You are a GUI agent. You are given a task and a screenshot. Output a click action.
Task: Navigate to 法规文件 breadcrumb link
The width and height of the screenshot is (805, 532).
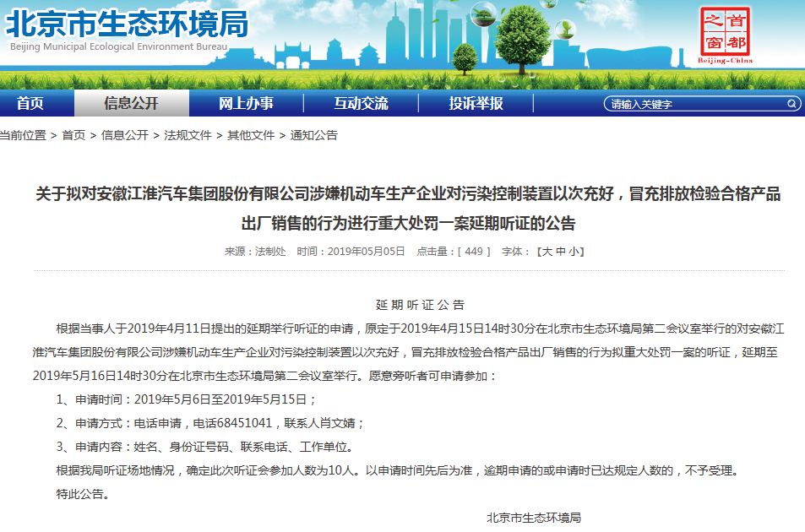[188, 135]
